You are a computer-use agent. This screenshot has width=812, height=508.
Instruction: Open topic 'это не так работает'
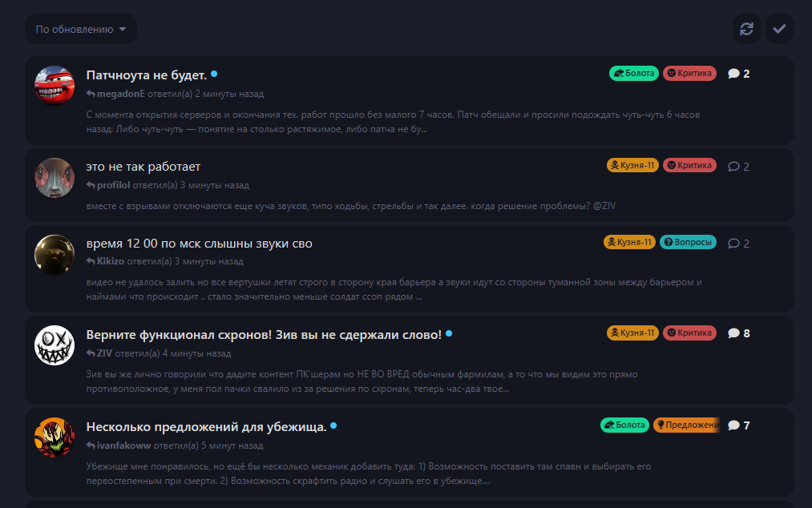(x=143, y=167)
